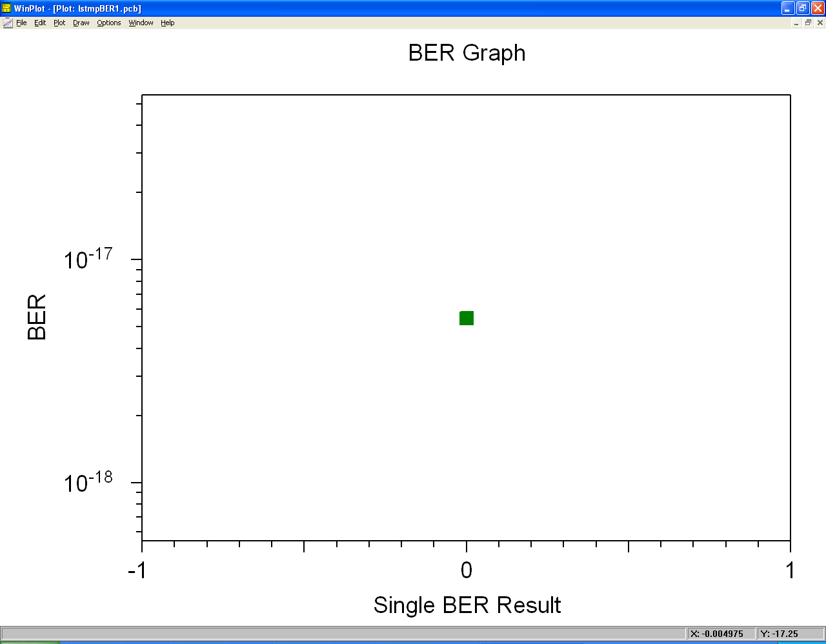Click the WinPlot title bar text
The height and width of the screenshot is (644, 826).
[77, 8]
